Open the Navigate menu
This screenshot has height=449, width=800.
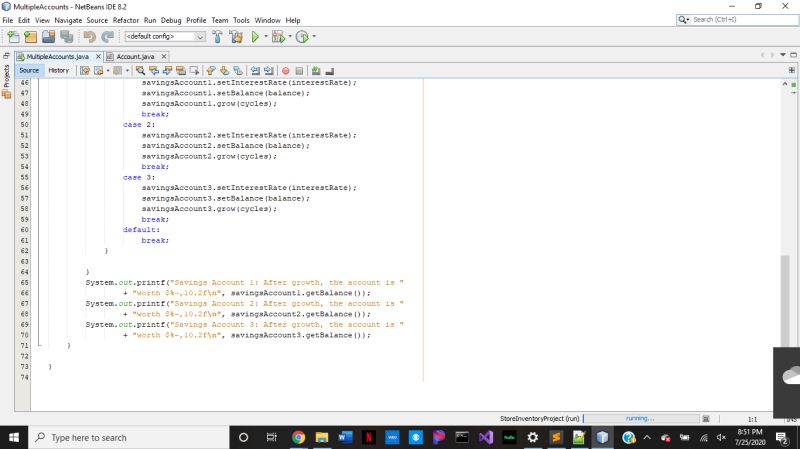[x=68, y=20]
